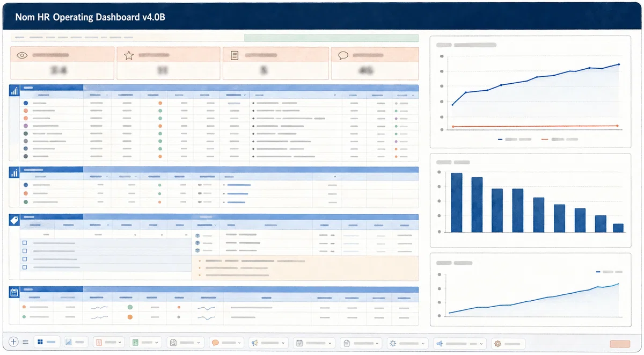Open the hamburger list icon in the bottom bar

25,342
